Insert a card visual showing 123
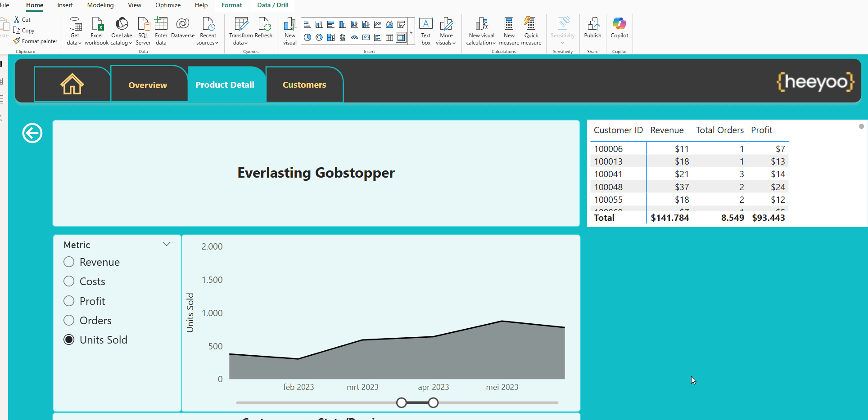This screenshot has width=868, height=420. (x=366, y=37)
